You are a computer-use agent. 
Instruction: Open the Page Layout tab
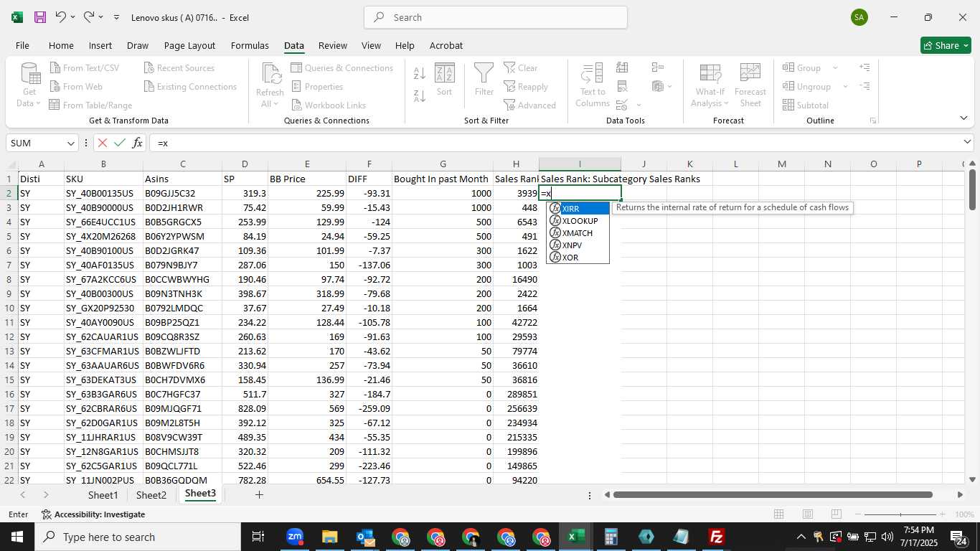[189, 45]
